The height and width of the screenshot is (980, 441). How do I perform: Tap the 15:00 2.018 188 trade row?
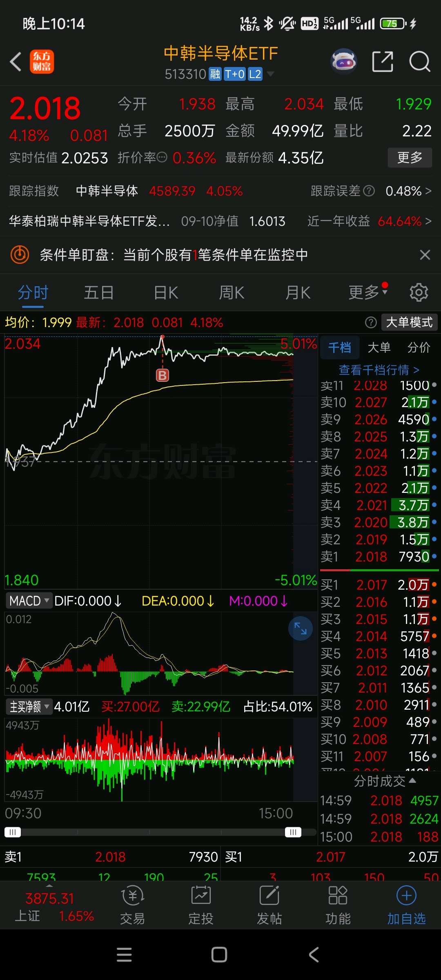[379, 837]
